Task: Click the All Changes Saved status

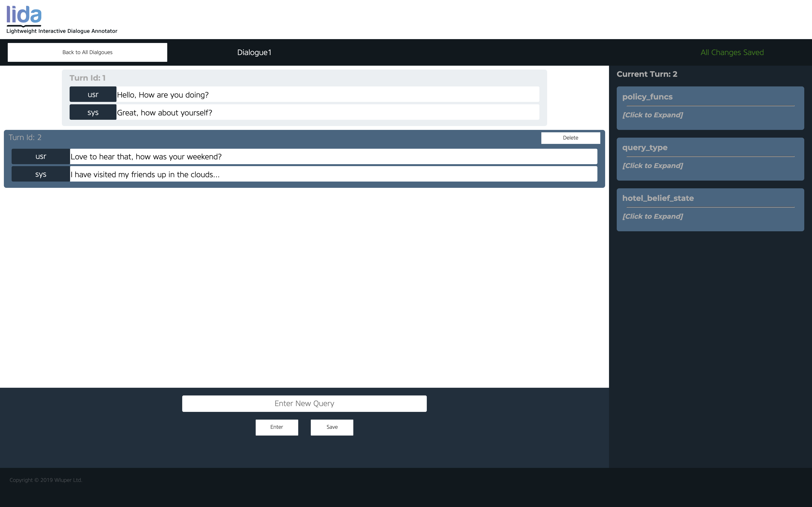Action: click(732, 52)
